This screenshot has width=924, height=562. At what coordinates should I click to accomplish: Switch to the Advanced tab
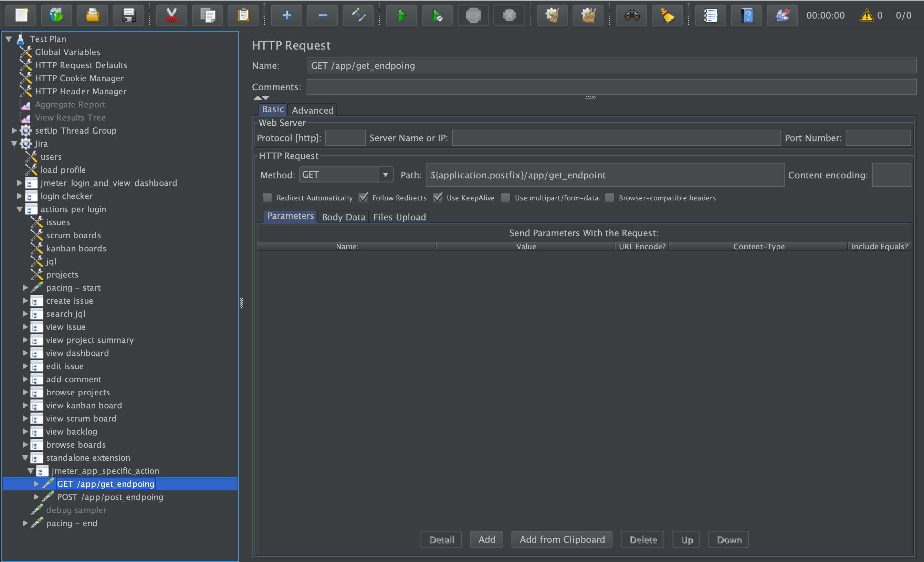[x=312, y=110]
